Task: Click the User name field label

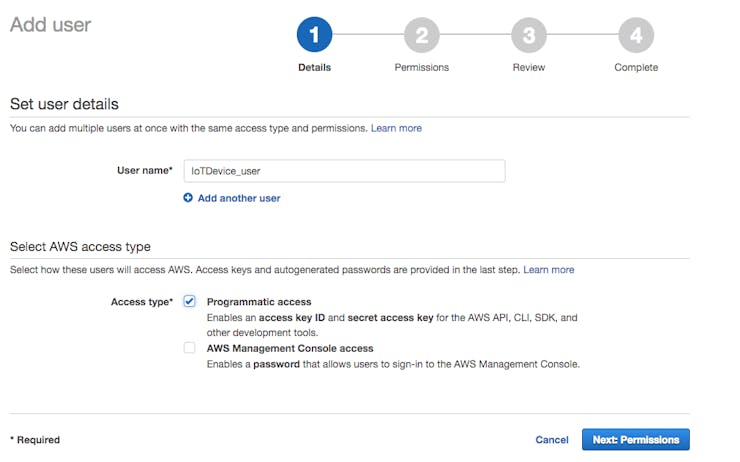Action: pyautogui.click(x=144, y=170)
